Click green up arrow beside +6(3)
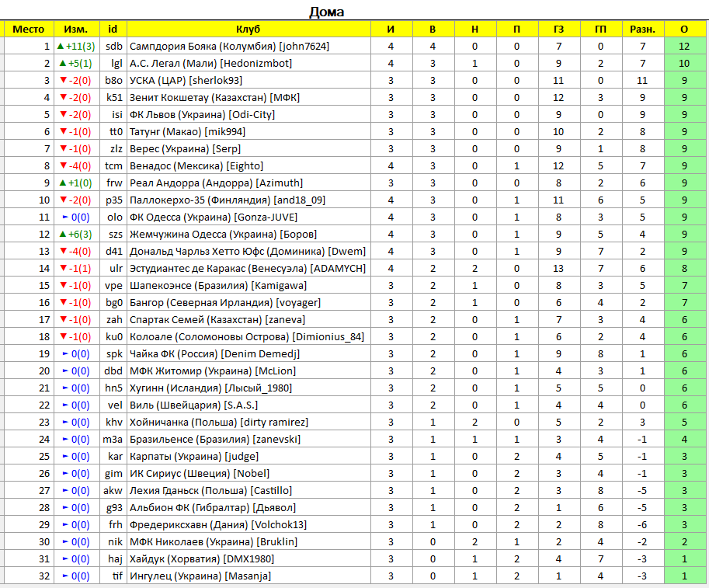Viewport: 709px width, 588px height. coord(63,235)
